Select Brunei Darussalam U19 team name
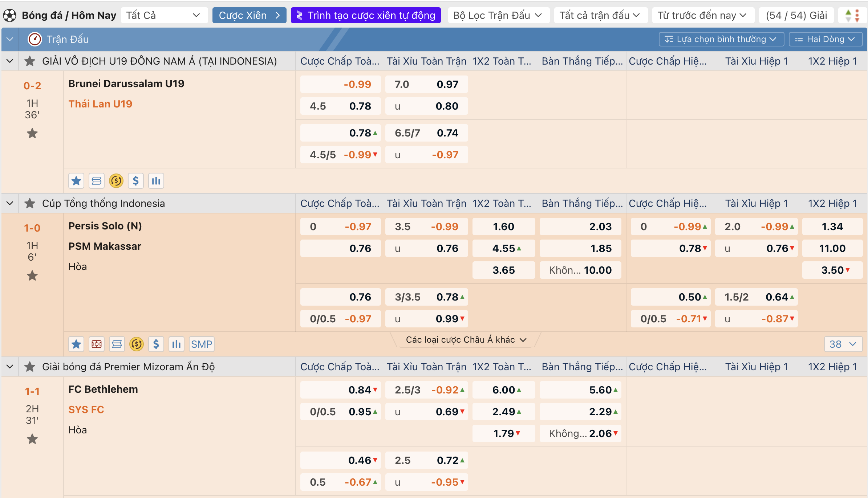Viewport: 868px width, 498px height. [126, 83]
